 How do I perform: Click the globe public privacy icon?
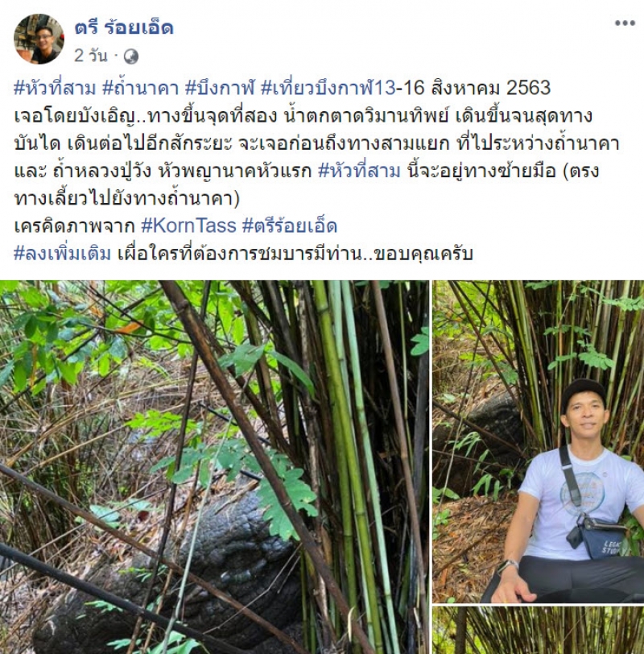click(131, 56)
